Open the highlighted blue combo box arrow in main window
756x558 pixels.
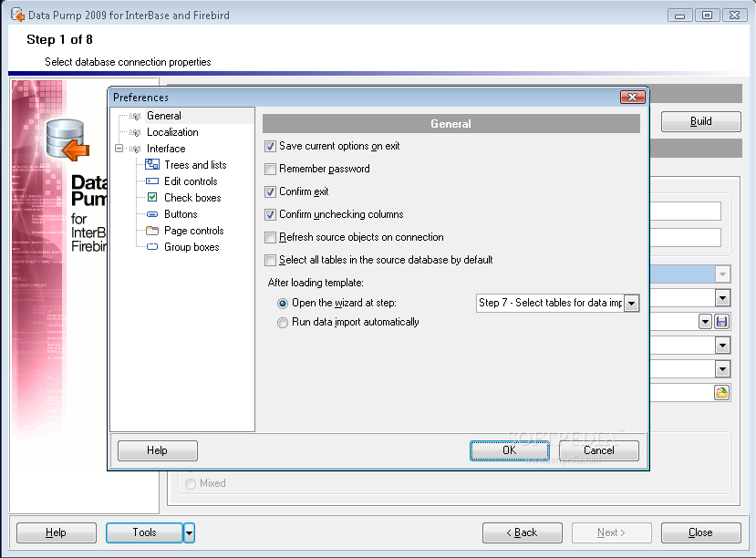coord(722,274)
